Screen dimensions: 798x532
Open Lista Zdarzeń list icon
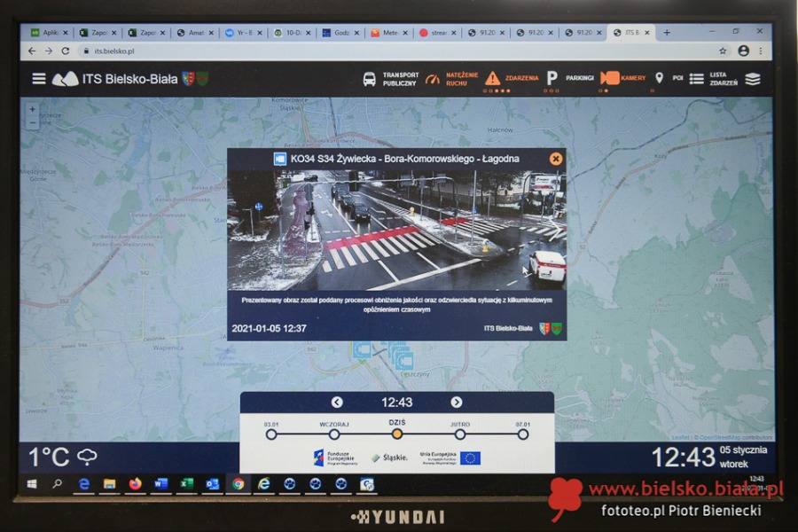(x=696, y=79)
